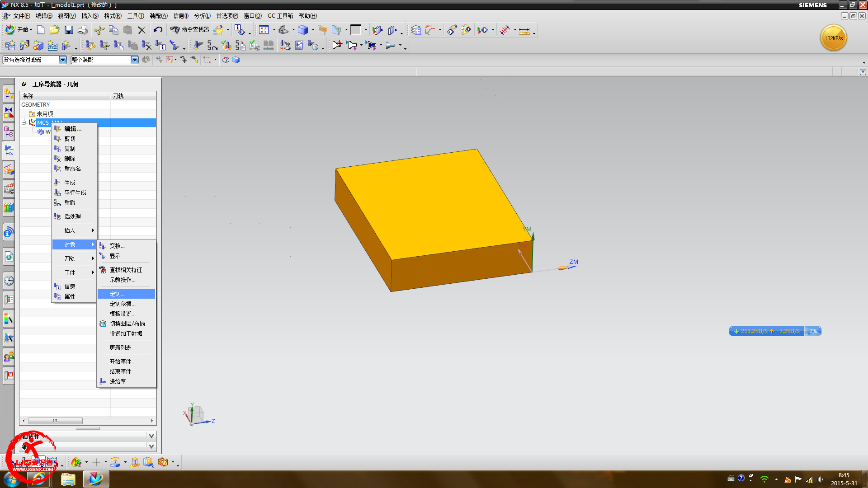Choose 生成 in the context menu
The height and width of the screenshot is (488, 868).
[x=74, y=183]
